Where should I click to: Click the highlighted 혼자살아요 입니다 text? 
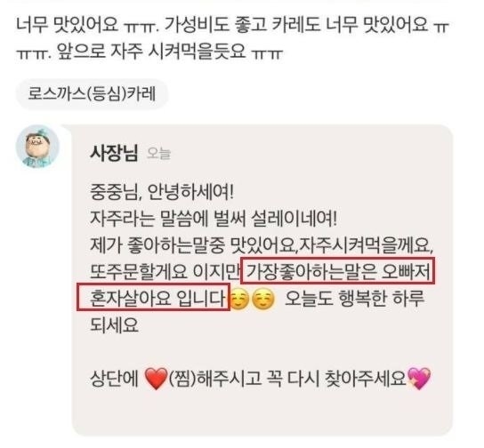tap(153, 297)
